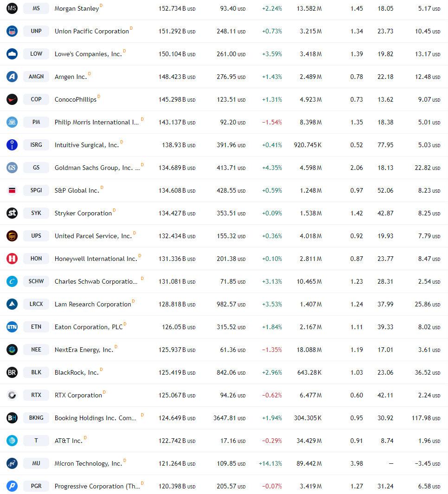Open the AT&T Inc. link
Image resolution: width=448 pixels, height=494 pixels.
pos(69,441)
